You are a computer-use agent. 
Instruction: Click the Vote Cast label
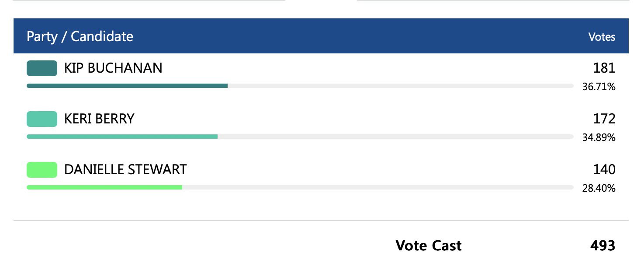[428, 246]
